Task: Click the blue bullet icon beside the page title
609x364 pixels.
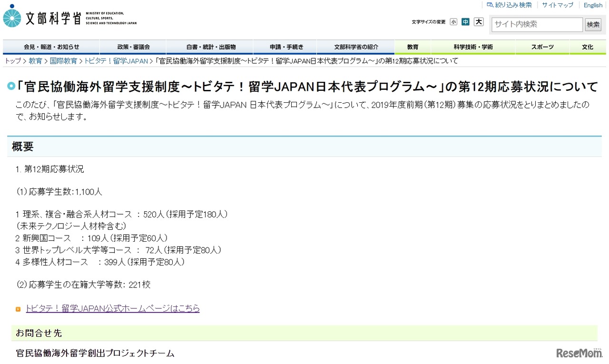Action: click(x=12, y=86)
